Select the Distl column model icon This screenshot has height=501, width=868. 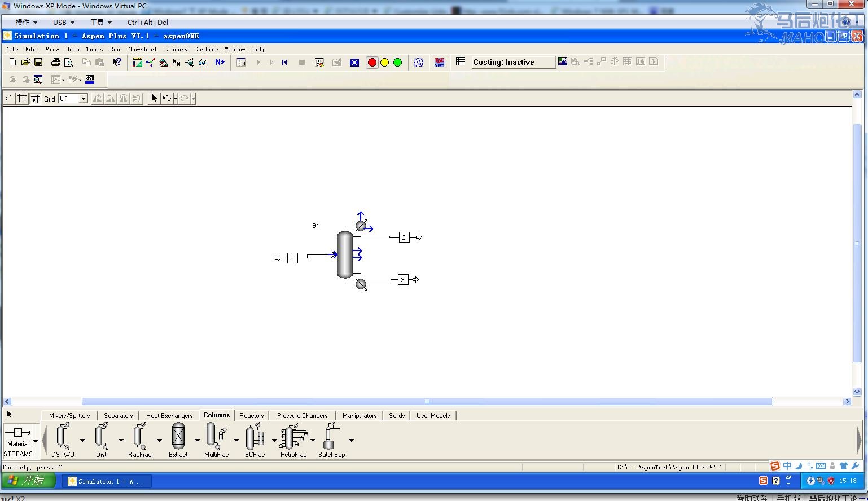coord(102,437)
